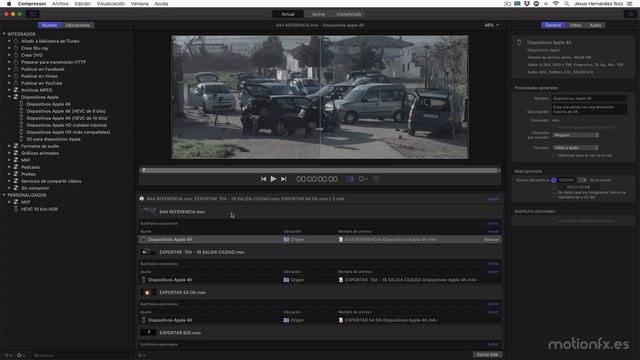This screenshot has width=640, height=360.
Task: Switch to the Completado tab
Action: coord(349,14)
